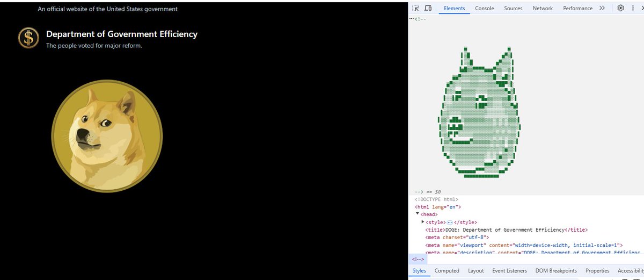The height and width of the screenshot is (280, 644).
Task: Select the meta viewport row
Action: 524,245
